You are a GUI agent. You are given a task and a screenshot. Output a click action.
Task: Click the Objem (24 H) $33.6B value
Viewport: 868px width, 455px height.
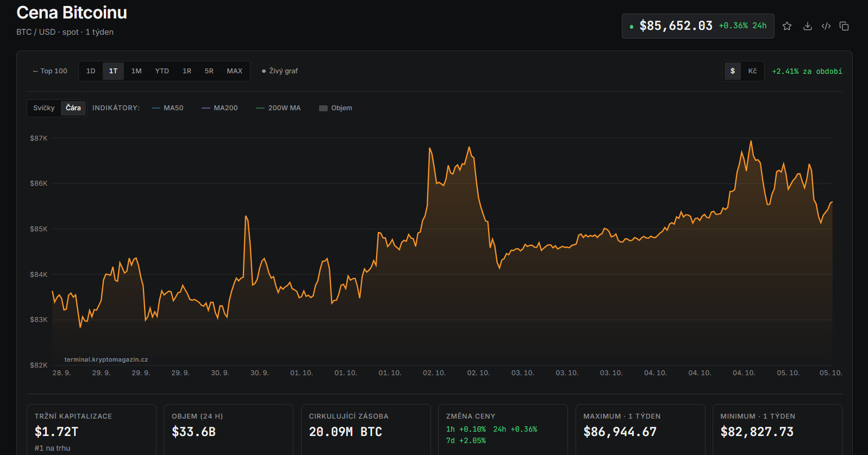tap(194, 432)
